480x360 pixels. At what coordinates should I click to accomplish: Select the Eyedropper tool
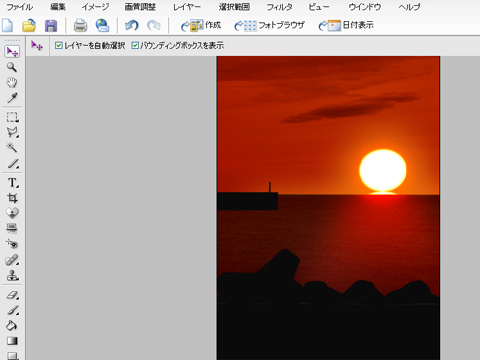coord(12,98)
